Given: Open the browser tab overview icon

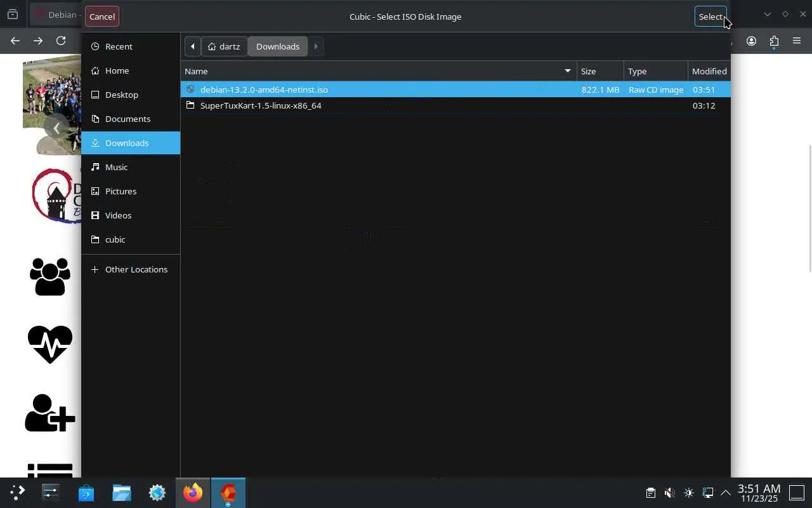Looking at the screenshot, I should [x=13, y=15].
